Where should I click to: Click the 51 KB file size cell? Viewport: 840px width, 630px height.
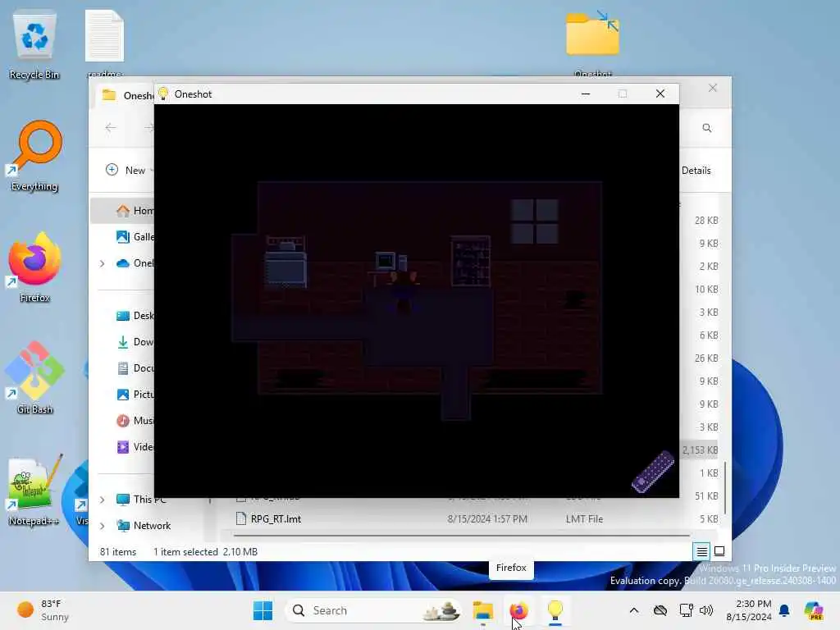pos(706,496)
